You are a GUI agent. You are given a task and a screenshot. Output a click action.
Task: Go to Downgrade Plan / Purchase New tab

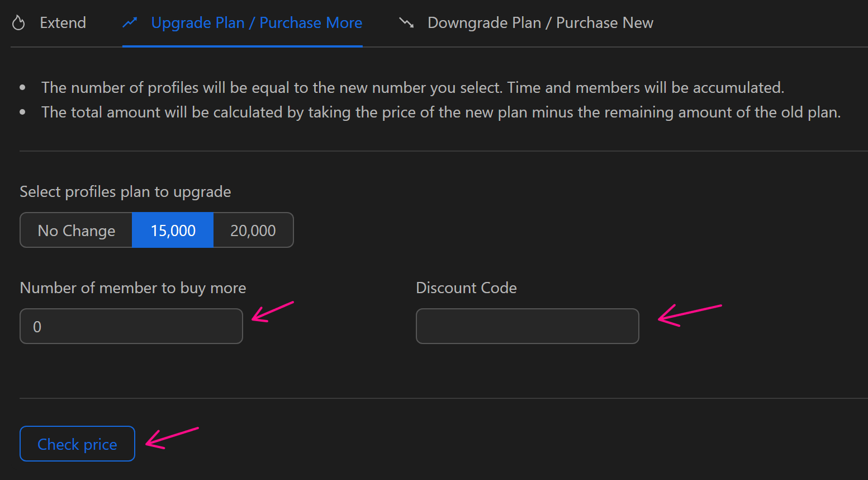(x=540, y=23)
